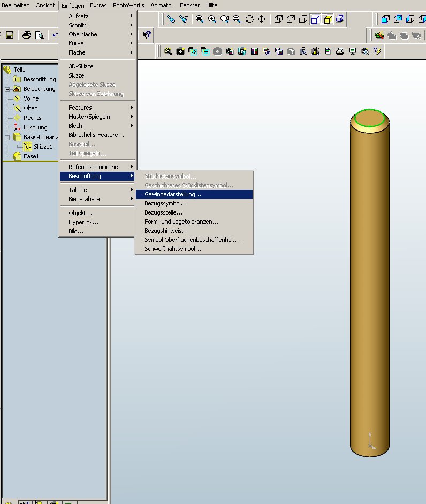Choose Form- und Lagetoleranzen entry
Screen dimensions: 426x504
tap(194, 222)
